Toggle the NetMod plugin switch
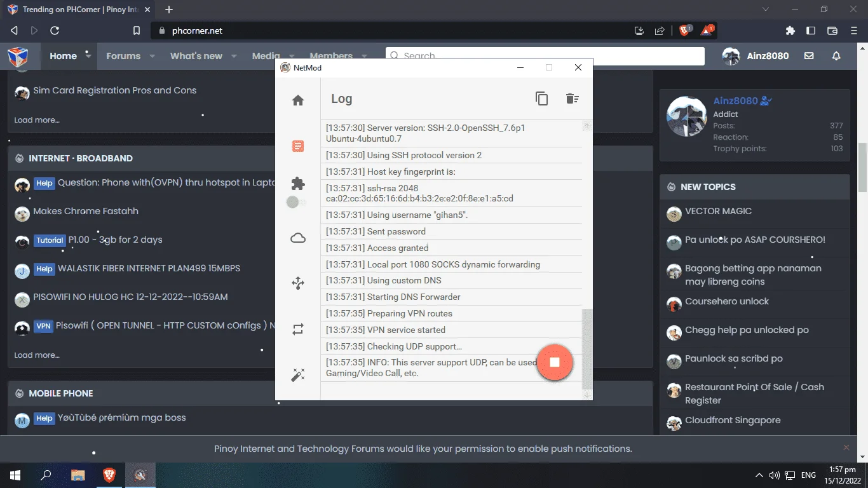Viewport: 868px width, 488px height. pyautogui.click(x=295, y=202)
